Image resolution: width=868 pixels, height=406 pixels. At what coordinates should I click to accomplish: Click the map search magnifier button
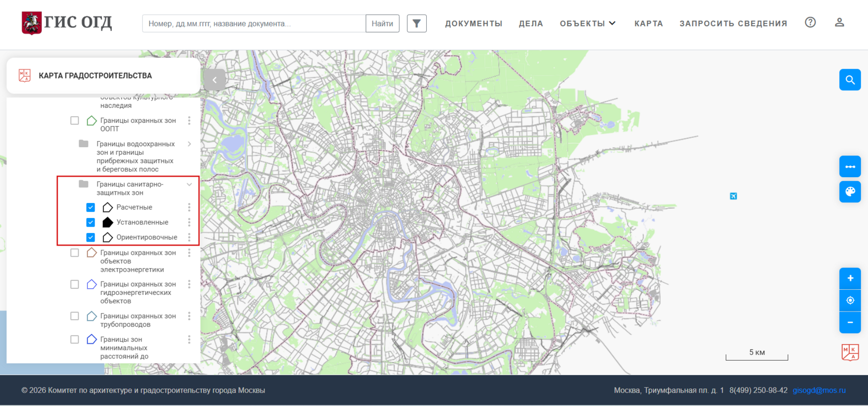coord(850,80)
